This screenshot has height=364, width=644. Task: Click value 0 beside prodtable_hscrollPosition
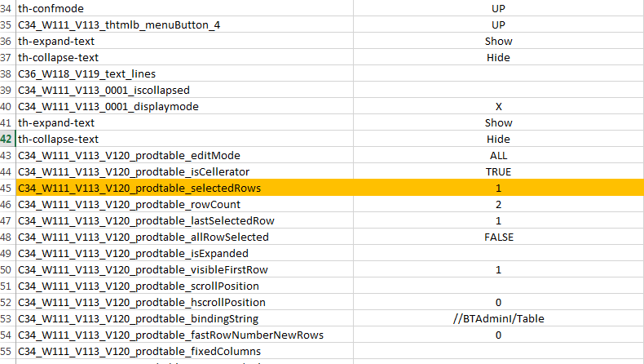[x=499, y=302]
